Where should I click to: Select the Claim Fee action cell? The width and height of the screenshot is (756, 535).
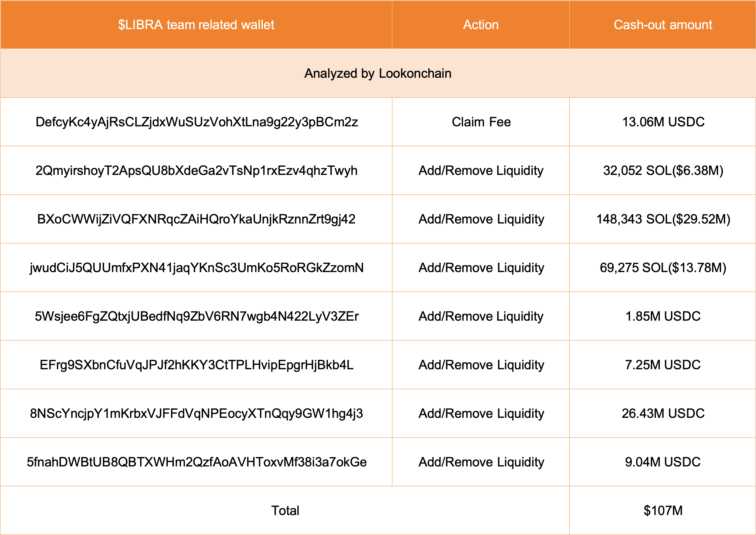tap(481, 122)
